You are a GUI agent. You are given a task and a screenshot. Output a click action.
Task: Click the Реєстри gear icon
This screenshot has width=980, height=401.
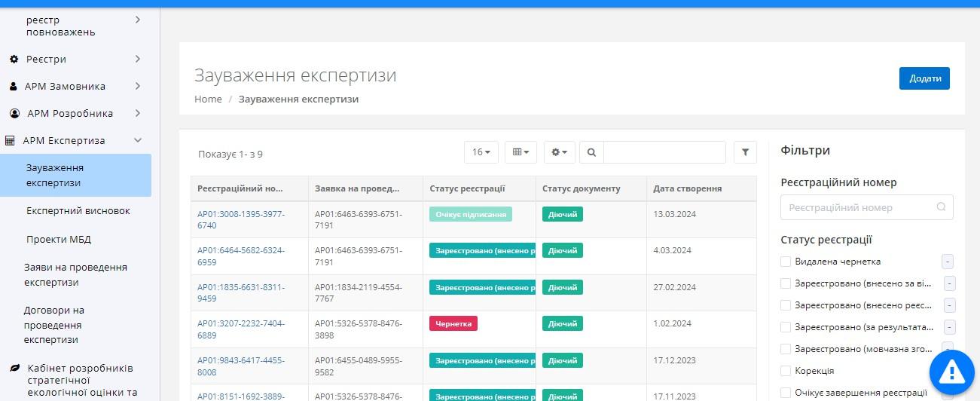(14, 60)
